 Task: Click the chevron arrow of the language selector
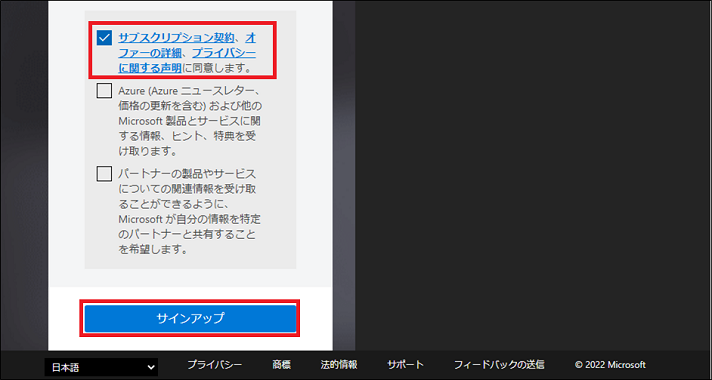[151, 367]
